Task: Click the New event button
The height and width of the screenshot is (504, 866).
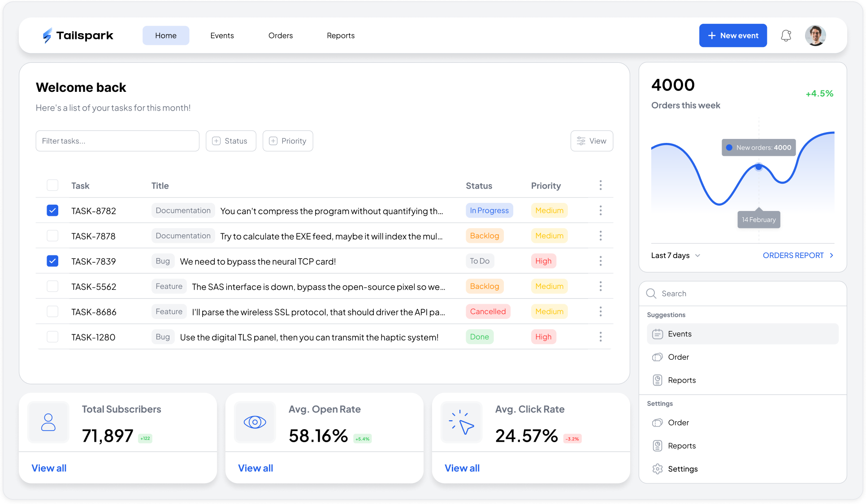Action: pyautogui.click(x=733, y=35)
